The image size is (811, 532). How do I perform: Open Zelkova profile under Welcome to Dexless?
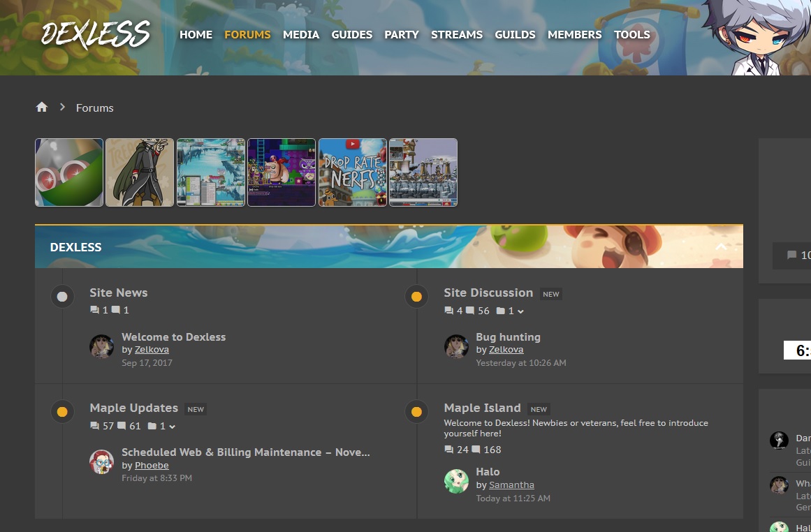(x=152, y=350)
